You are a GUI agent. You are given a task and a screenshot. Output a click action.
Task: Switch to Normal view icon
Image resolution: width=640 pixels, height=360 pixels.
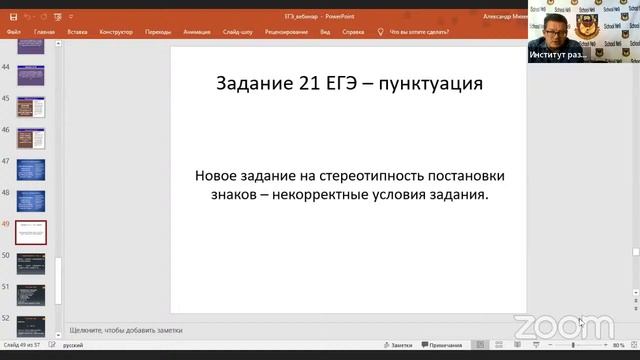(480, 345)
